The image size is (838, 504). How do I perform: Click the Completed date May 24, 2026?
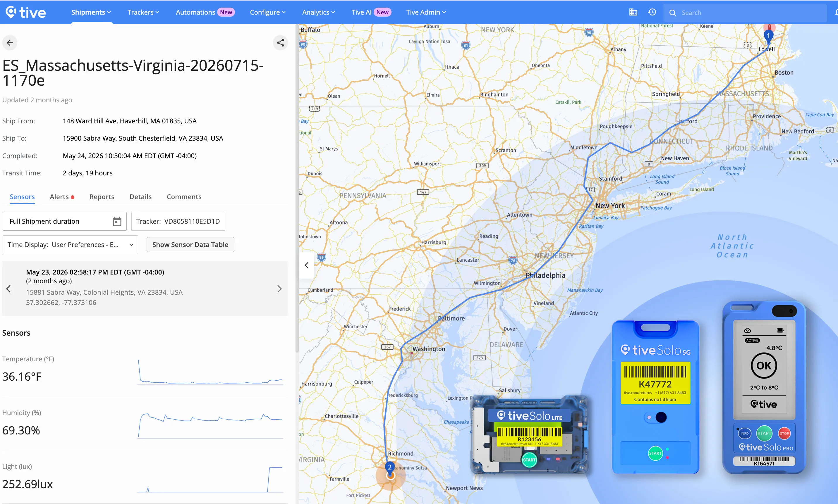point(129,156)
